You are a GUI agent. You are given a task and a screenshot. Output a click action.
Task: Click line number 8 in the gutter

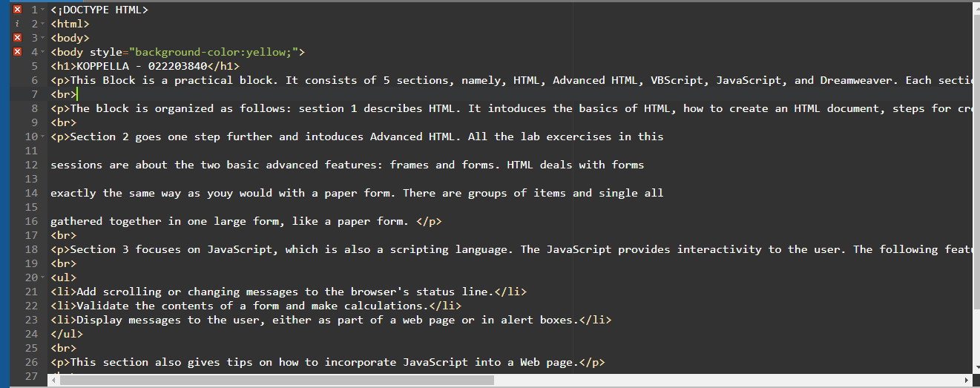point(34,108)
